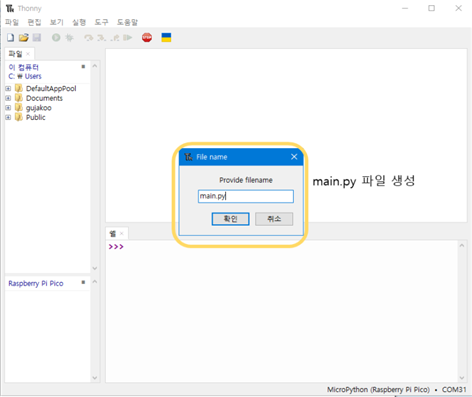Screen dimensions: 472x397
Task: Start the debugger with the bug icon
Action: tap(69, 38)
